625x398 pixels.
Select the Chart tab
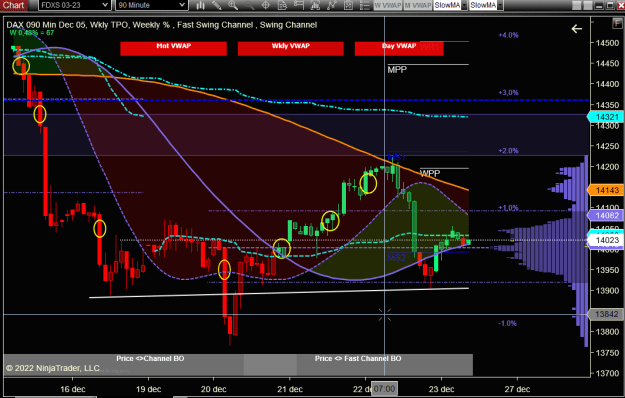click(14, 5)
